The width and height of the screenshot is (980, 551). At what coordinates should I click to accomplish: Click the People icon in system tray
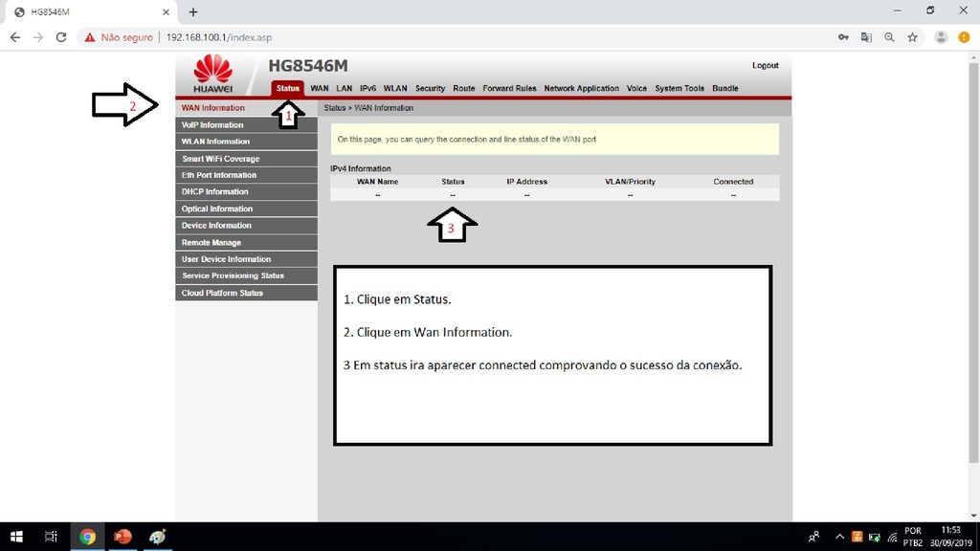813,537
